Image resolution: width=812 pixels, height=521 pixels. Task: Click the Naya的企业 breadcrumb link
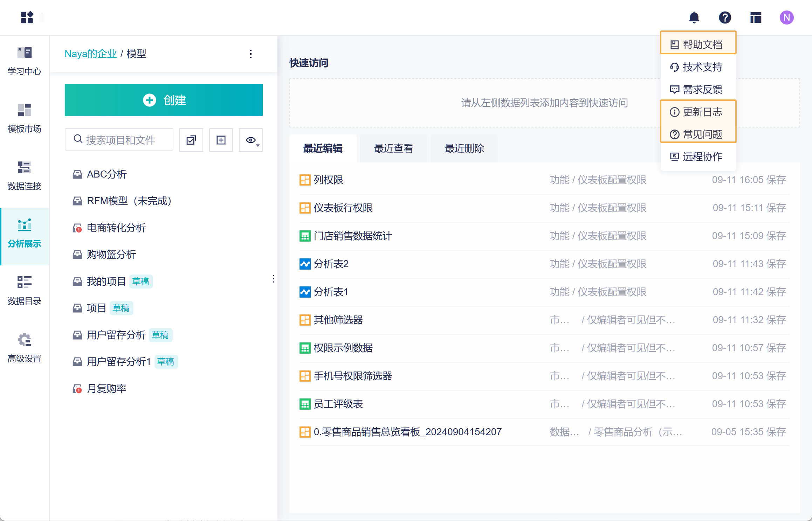(90, 54)
